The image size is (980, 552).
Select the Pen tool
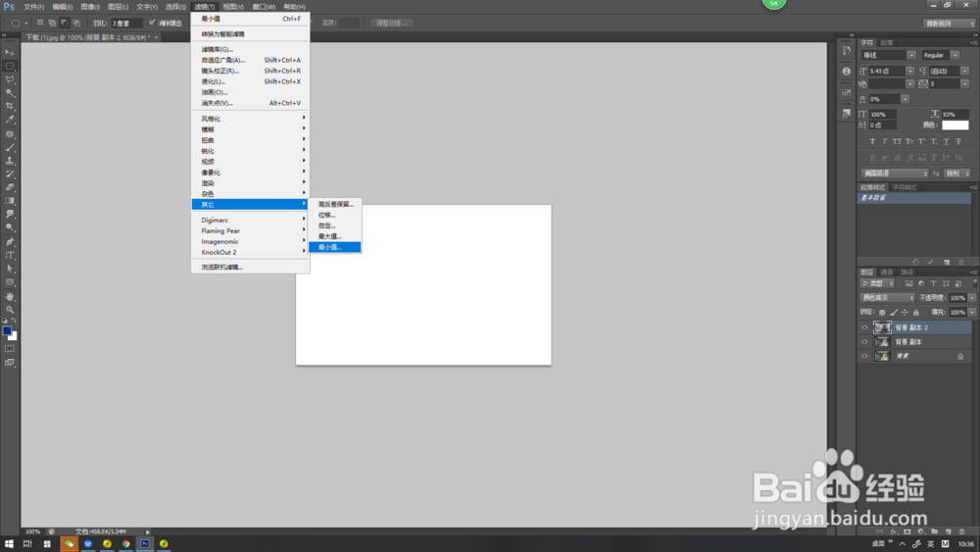(x=10, y=242)
